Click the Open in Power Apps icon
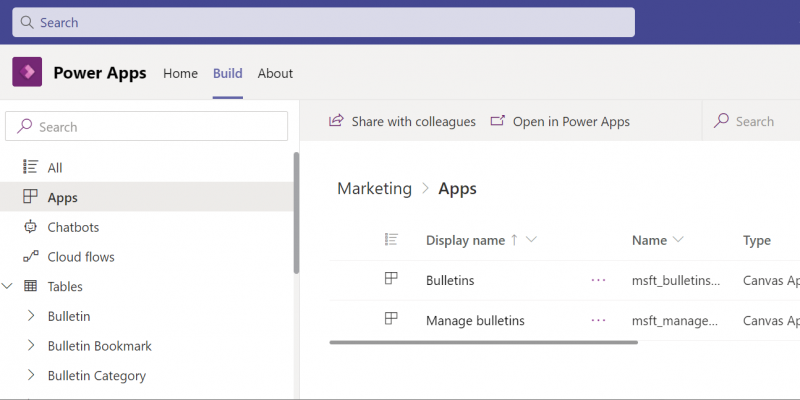Screen dimensions: 800x400 tap(498, 121)
